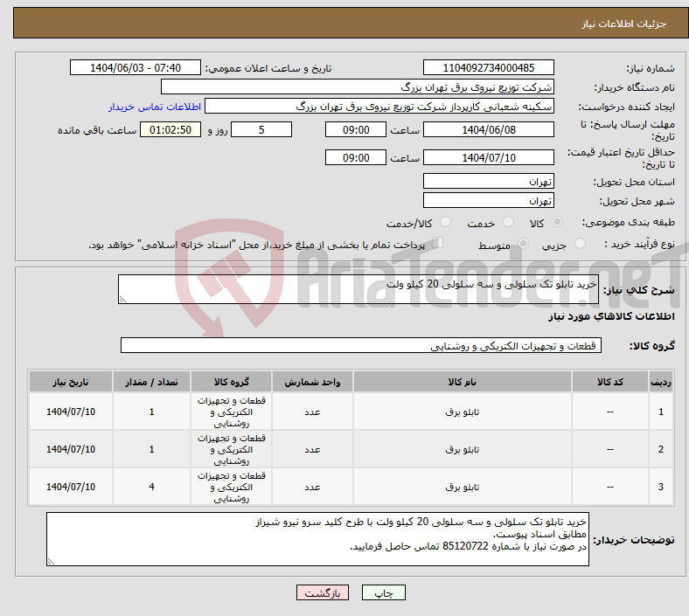Click quantity 4 in row 3
This screenshot has height=616, width=689.
151,487
